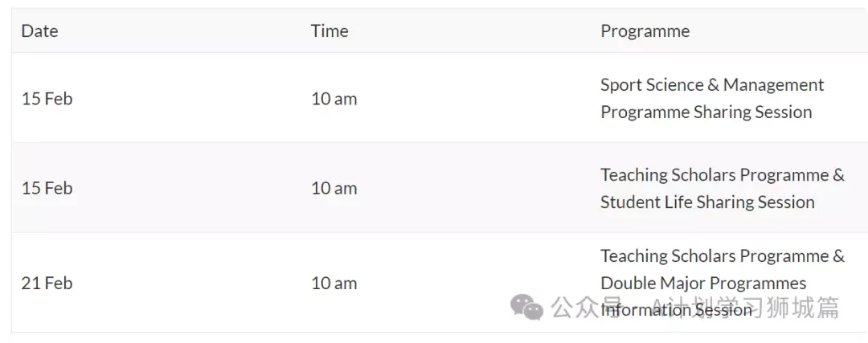This screenshot has height=343, width=868.
Task: Click the Date column header
Action: (39, 31)
